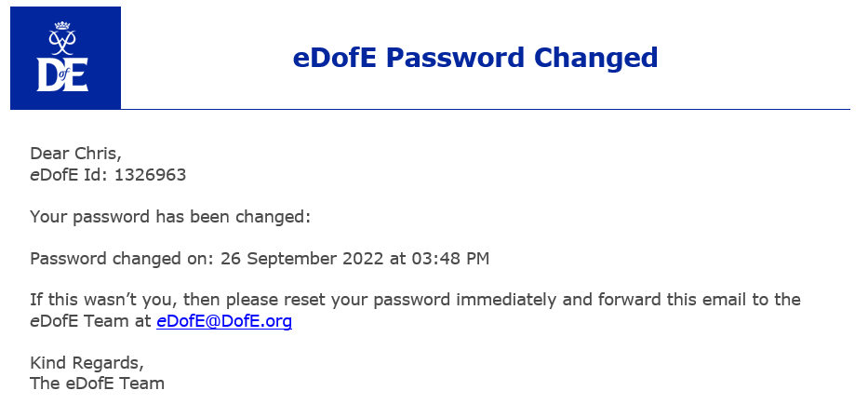Click the blue horizontal divider under header

pyautogui.click(x=485, y=109)
